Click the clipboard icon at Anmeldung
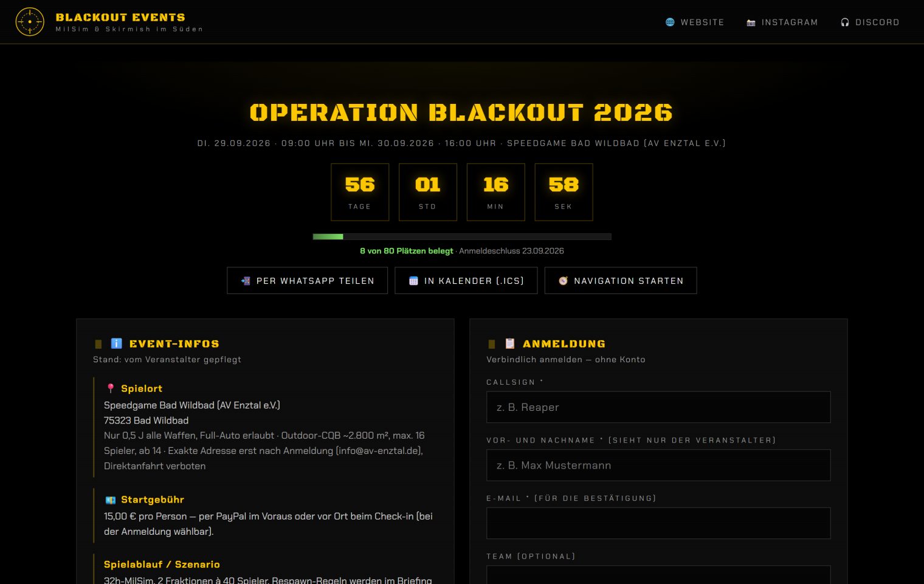Screen dimensions: 924x584 510,343
